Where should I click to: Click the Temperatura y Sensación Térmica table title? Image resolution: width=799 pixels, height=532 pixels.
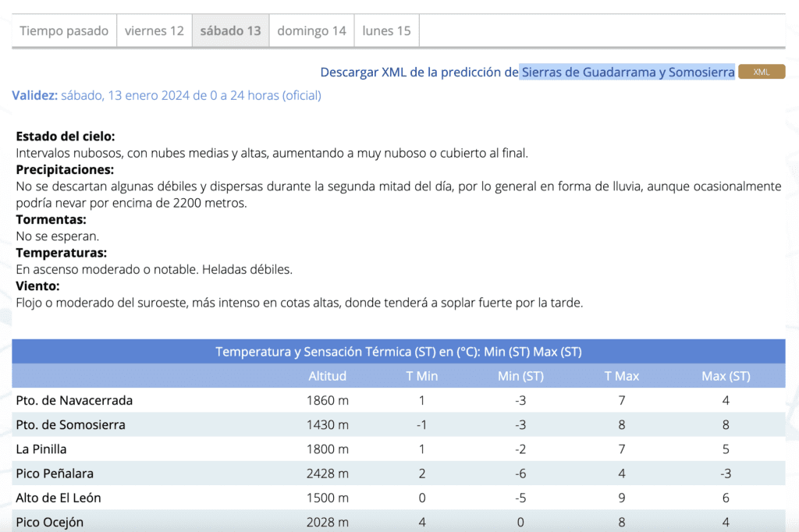(398, 352)
